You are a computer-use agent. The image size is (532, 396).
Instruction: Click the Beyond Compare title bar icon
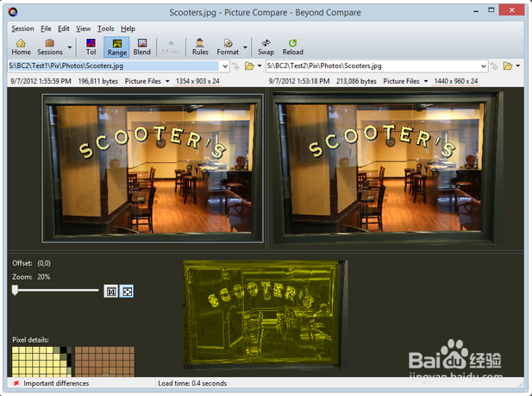click(13, 13)
